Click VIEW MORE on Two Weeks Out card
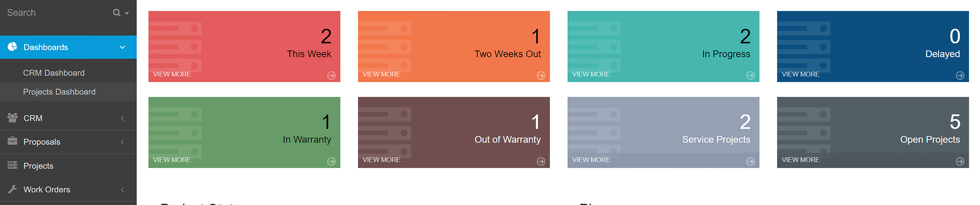980x205 pixels. coord(382,74)
